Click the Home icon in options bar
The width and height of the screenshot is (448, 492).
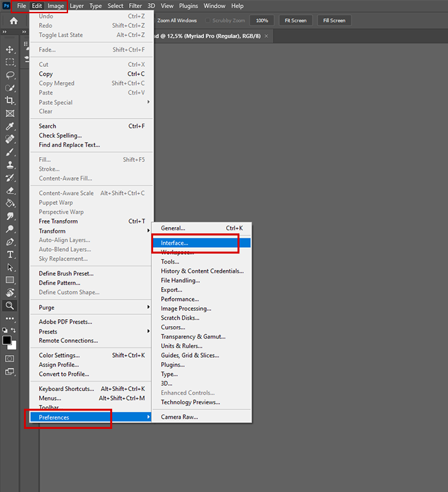tap(13, 21)
